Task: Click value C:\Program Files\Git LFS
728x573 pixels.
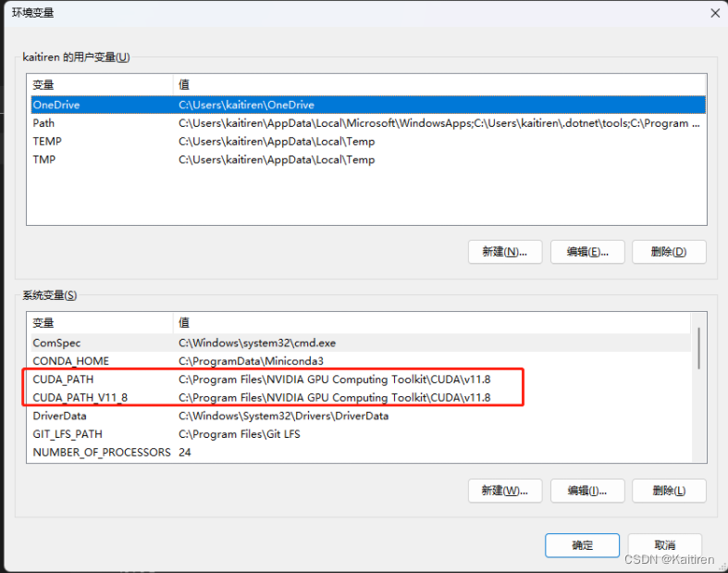Action: coord(240,434)
